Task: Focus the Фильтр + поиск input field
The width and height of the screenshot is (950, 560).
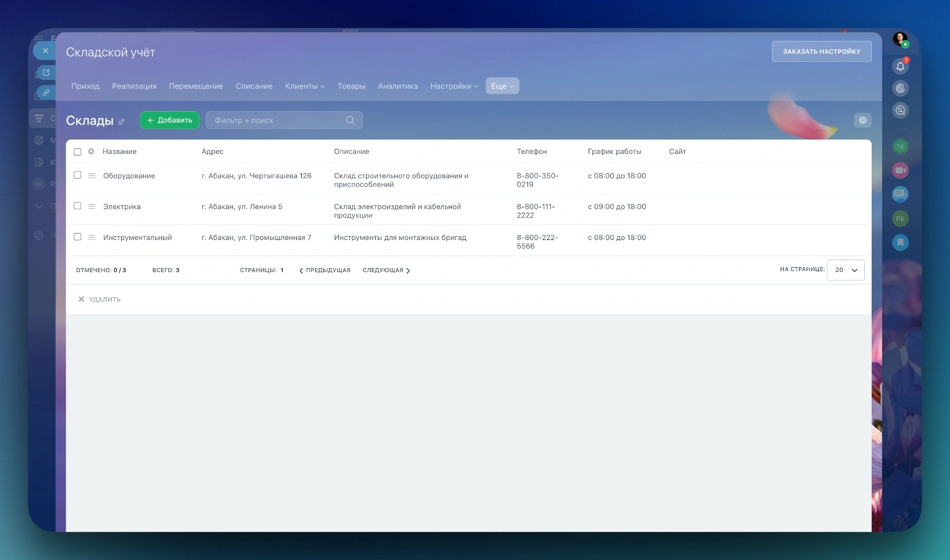Action: [x=277, y=120]
